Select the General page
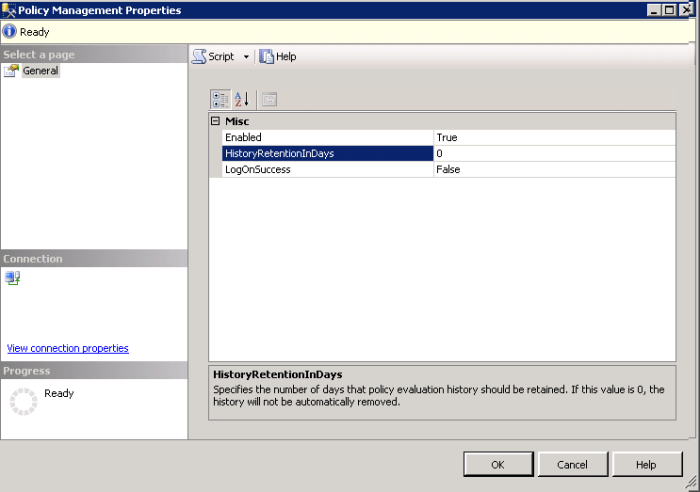The height and width of the screenshot is (492, 700). [40, 71]
